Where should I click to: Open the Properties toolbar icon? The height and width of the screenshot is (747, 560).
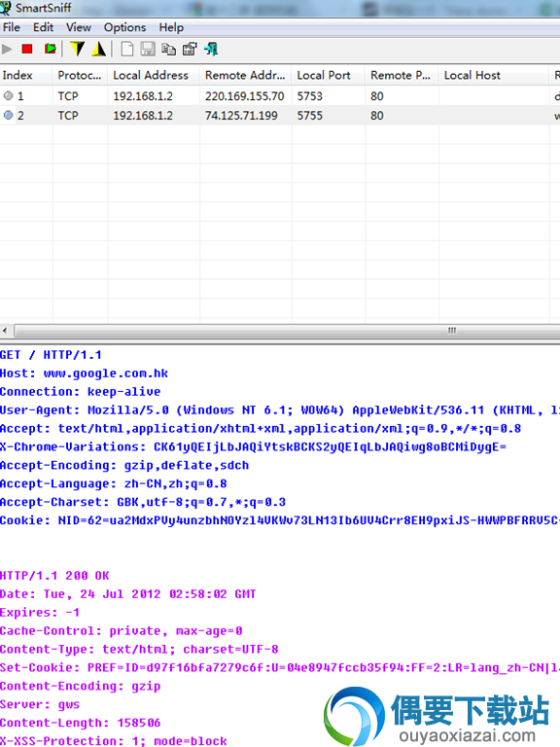(190, 49)
